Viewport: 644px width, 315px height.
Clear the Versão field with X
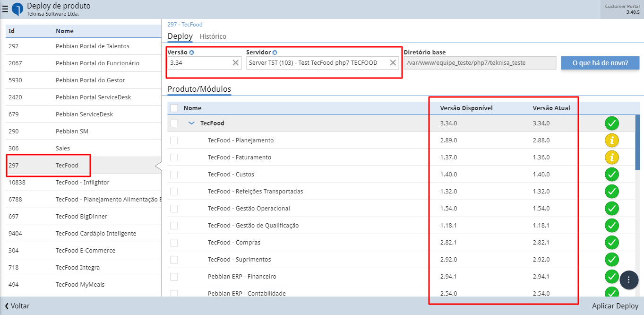point(236,62)
